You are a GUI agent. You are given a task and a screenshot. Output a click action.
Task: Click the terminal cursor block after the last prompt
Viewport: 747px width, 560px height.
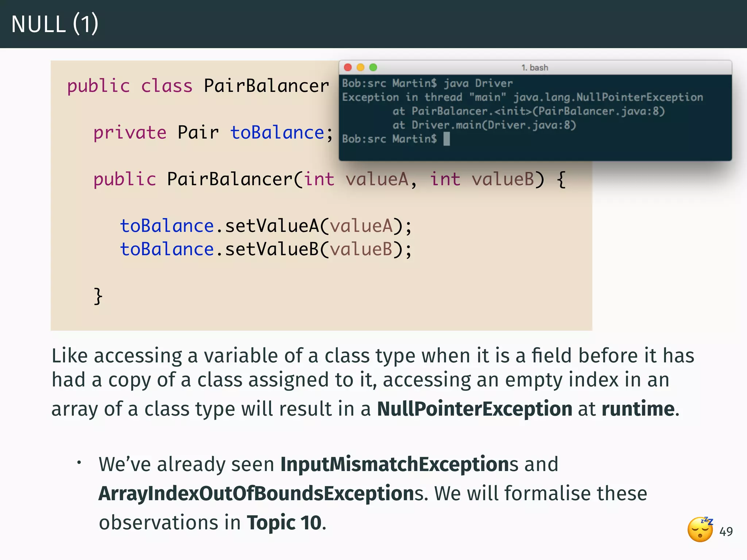point(446,139)
